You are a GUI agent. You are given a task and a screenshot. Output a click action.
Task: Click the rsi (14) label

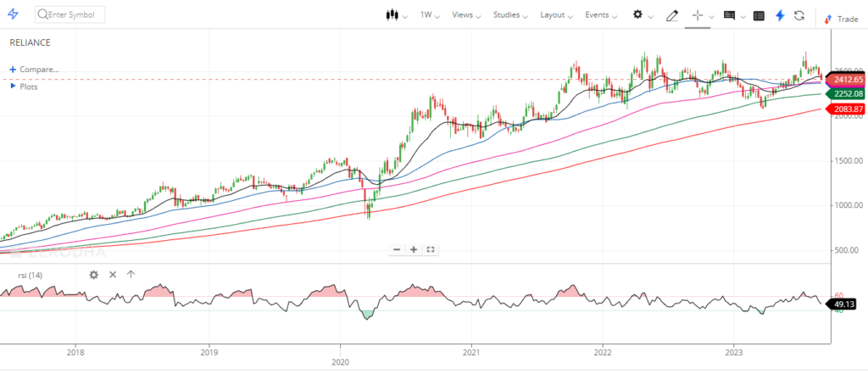(x=29, y=275)
